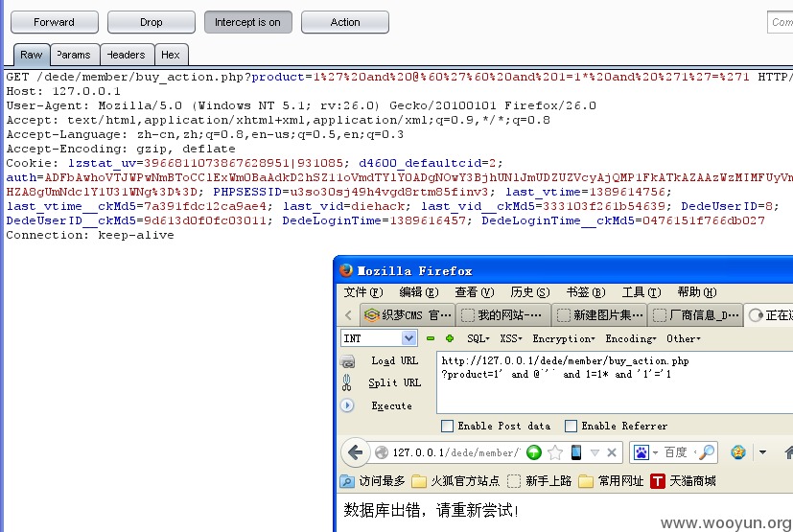Viewport: 793px width, 532px height.
Task: Open the SQL dropdown menu
Action: click(x=478, y=338)
